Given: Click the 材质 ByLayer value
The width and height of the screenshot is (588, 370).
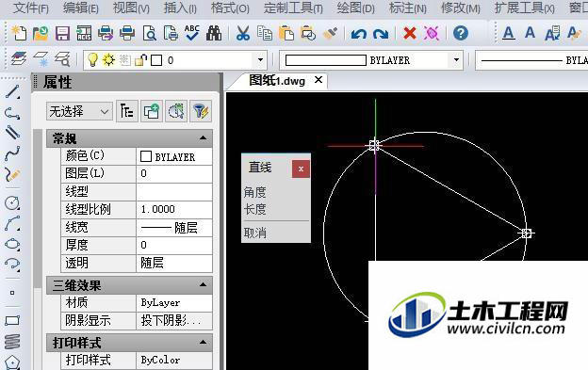Looking at the screenshot, I should [174, 302].
